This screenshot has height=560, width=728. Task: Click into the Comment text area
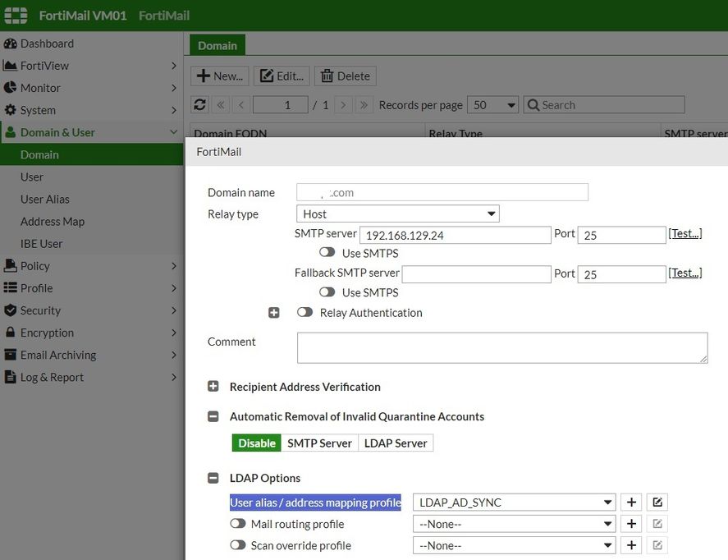click(501, 347)
